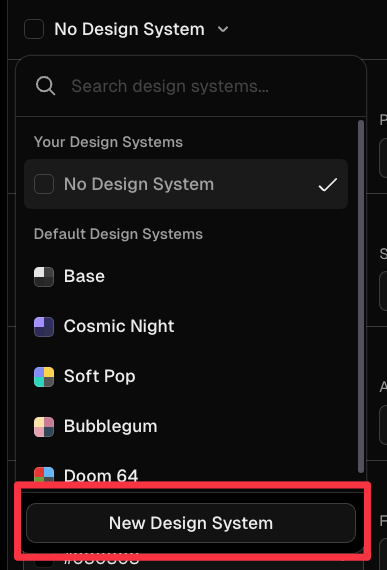Choose the Doom 64 design system
Image resolution: width=387 pixels, height=570 pixels.
pyautogui.click(x=186, y=473)
